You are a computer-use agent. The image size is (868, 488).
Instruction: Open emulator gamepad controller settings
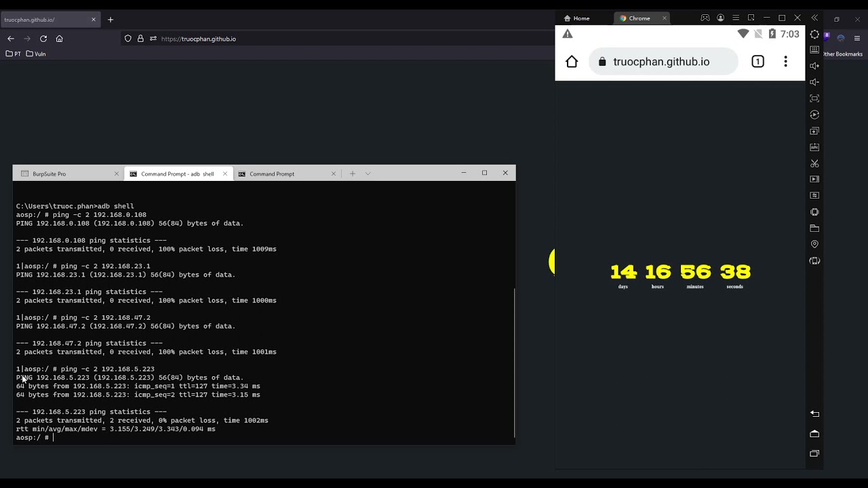[x=705, y=18]
